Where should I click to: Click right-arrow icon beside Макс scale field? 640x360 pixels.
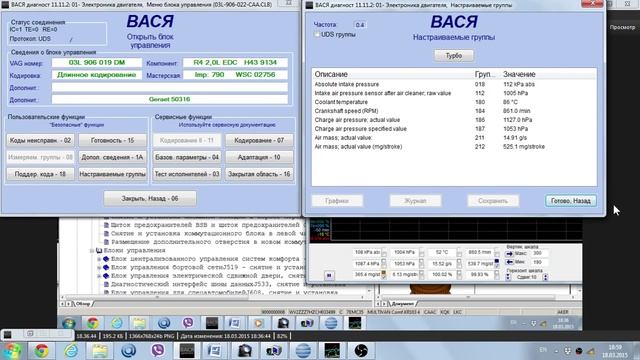[x=509, y=253]
